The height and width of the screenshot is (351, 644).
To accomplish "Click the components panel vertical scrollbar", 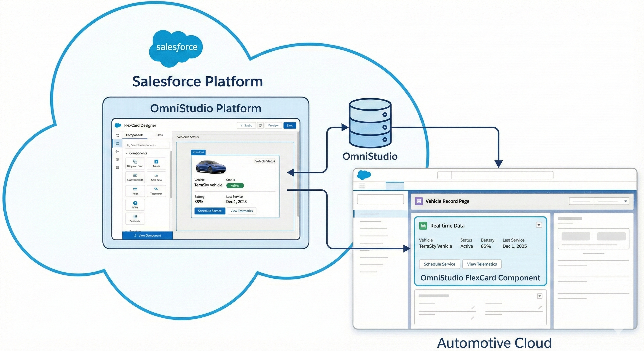I will coord(171,175).
